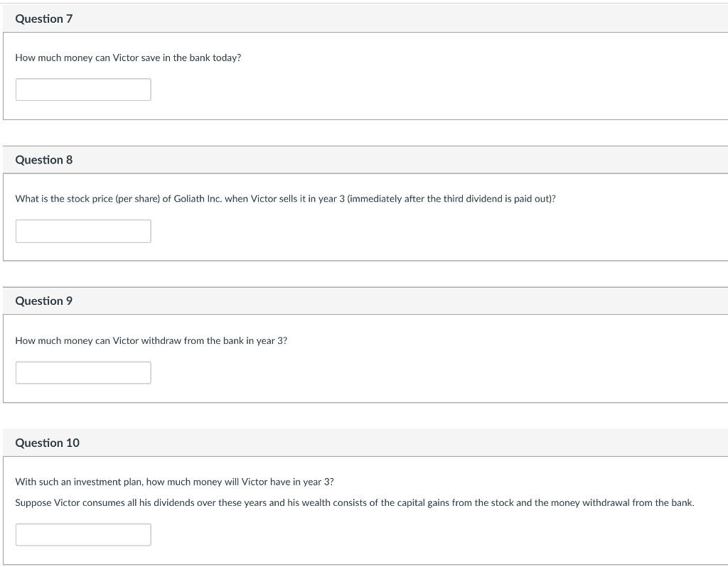Click the answer input for Question 10
The width and height of the screenshot is (728, 567).
[x=83, y=534]
